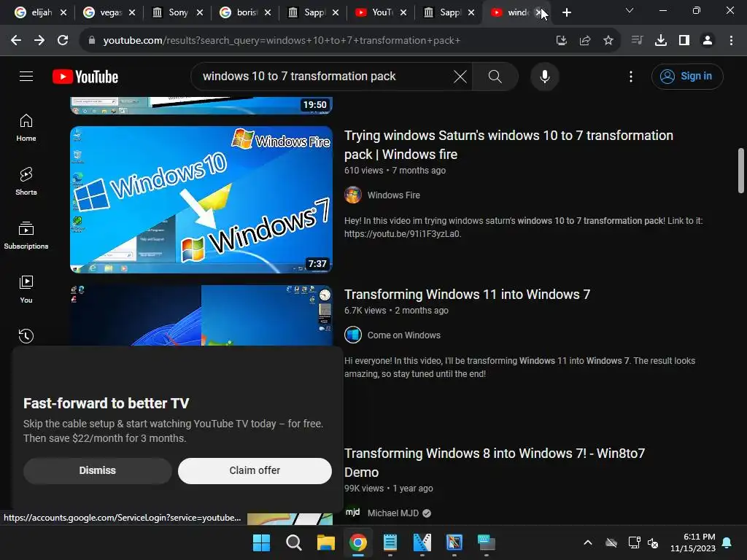Open the Come on Windows channel link
Viewport: 747px width, 560px height.
click(x=404, y=335)
